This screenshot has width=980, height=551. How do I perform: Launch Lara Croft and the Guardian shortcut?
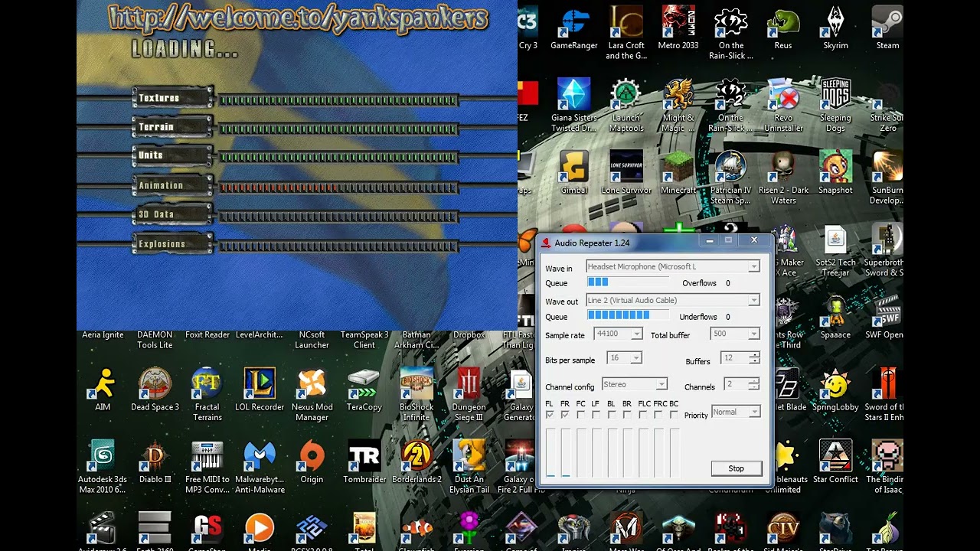click(626, 34)
